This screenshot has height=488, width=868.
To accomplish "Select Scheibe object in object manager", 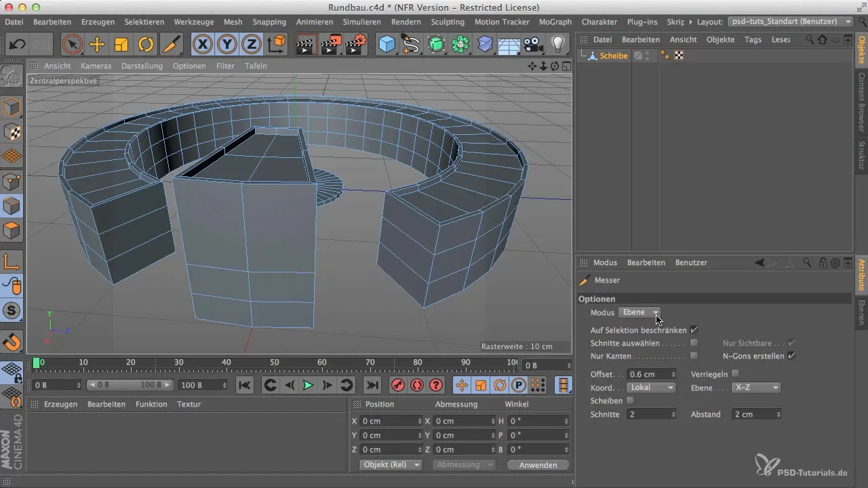I will click(x=614, y=56).
